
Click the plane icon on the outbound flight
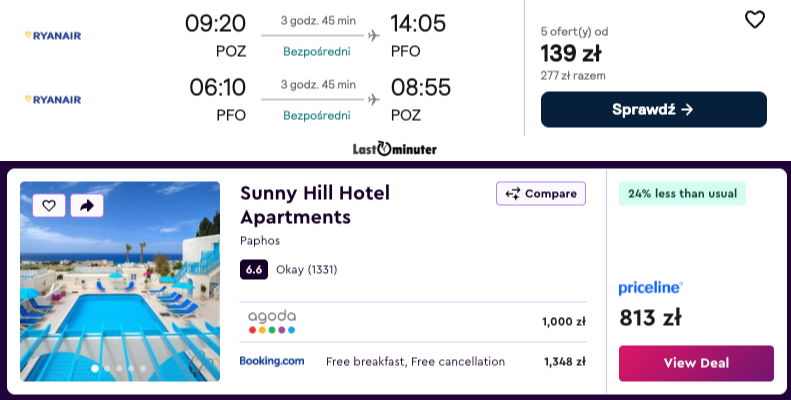pos(374,36)
